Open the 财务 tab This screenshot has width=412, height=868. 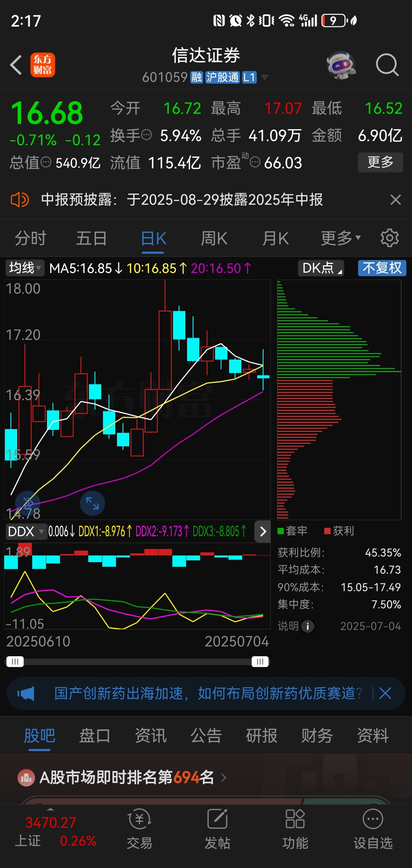click(317, 735)
